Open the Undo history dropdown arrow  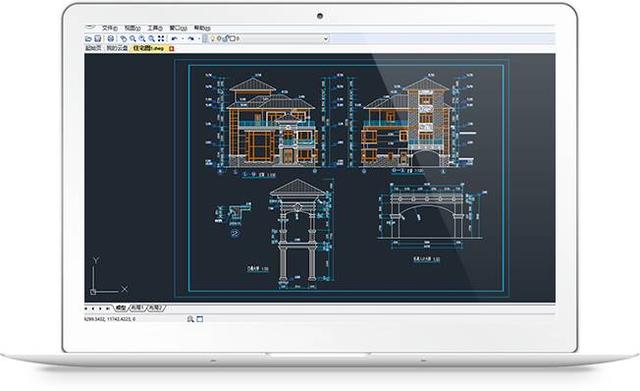(182, 39)
